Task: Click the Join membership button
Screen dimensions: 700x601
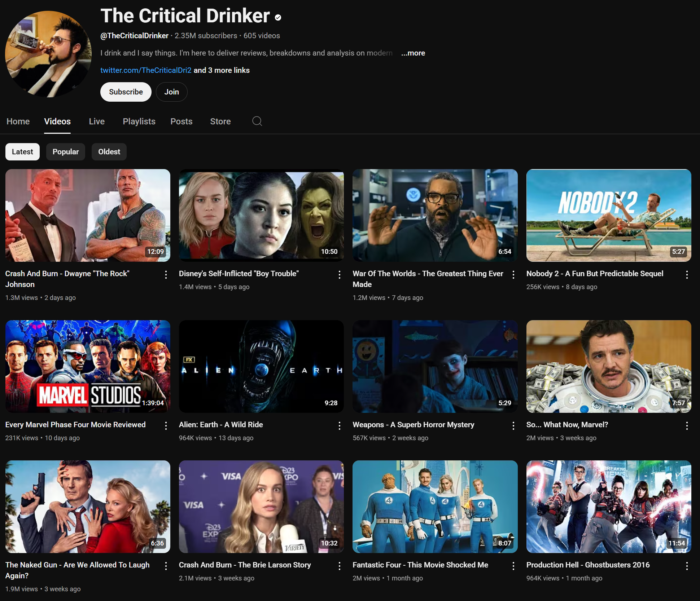Action: pyautogui.click(x=172, y=92)
